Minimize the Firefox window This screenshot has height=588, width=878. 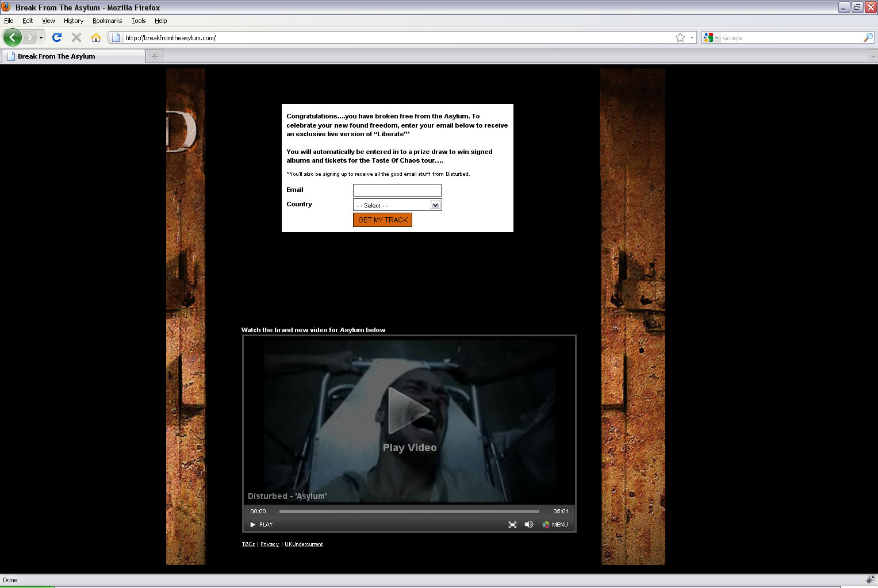point(844,7)
